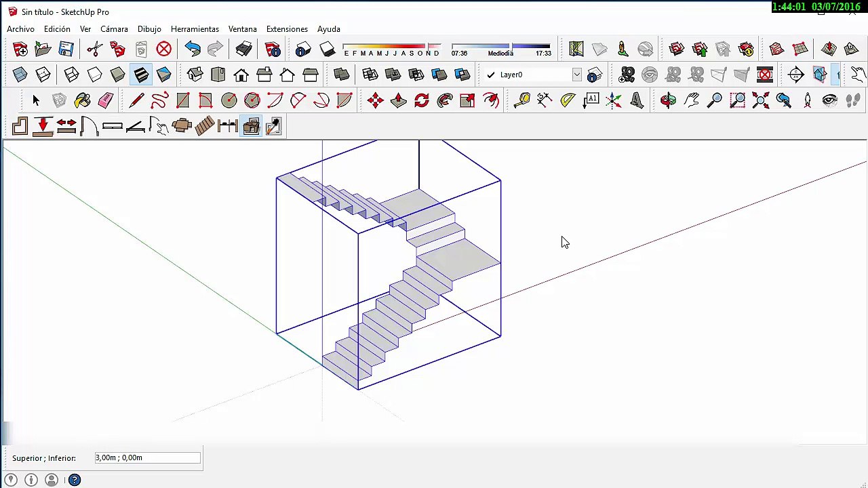Select the Eraser tool
The width and height of the screenshot is (868, 488).
point(105,100)
